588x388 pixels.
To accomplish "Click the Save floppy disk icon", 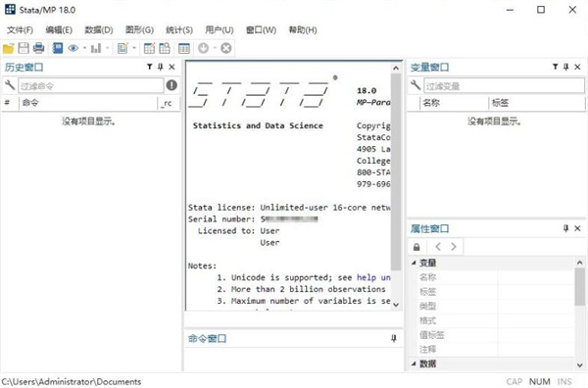I will pos(24,48).
